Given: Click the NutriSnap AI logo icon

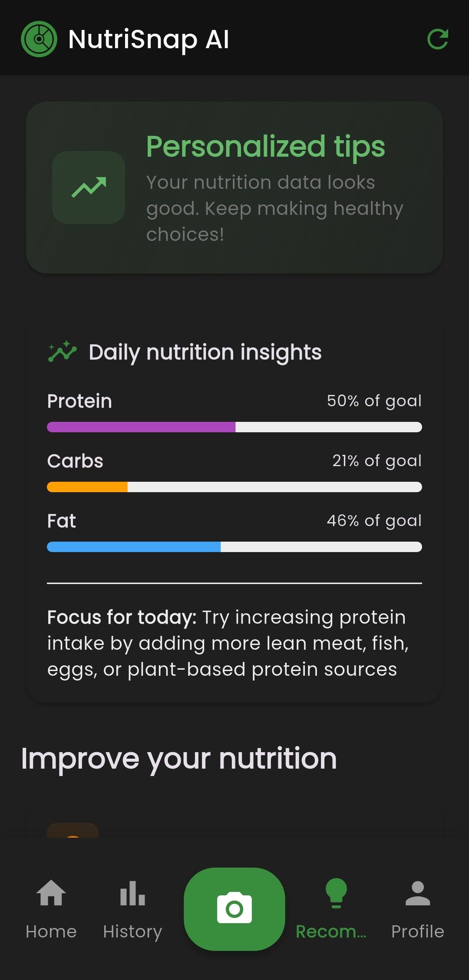Looking at the screenshot, I should [39, 39].
